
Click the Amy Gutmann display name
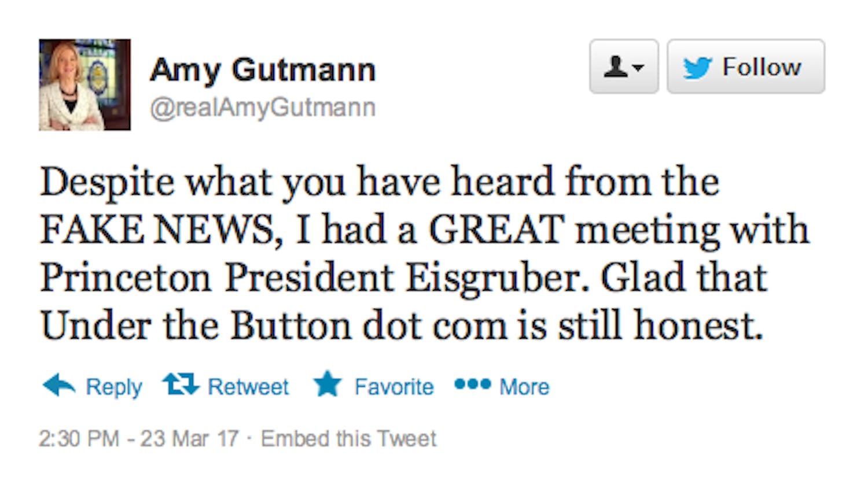[263, 70]
